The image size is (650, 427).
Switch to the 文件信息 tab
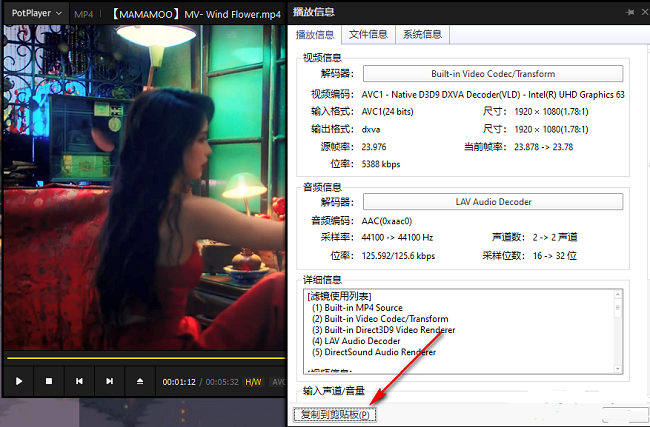point(368,34)
